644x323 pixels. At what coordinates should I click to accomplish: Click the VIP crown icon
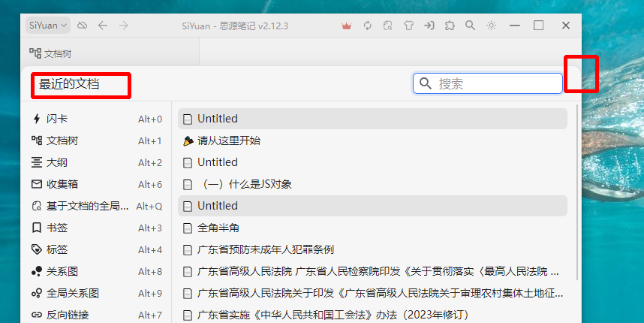(346, 26)
